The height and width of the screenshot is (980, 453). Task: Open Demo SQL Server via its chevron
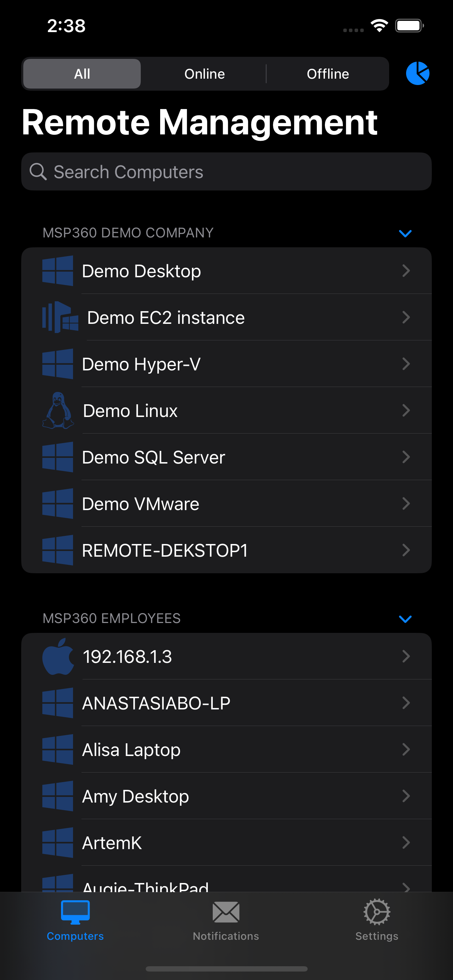[406, 457]
